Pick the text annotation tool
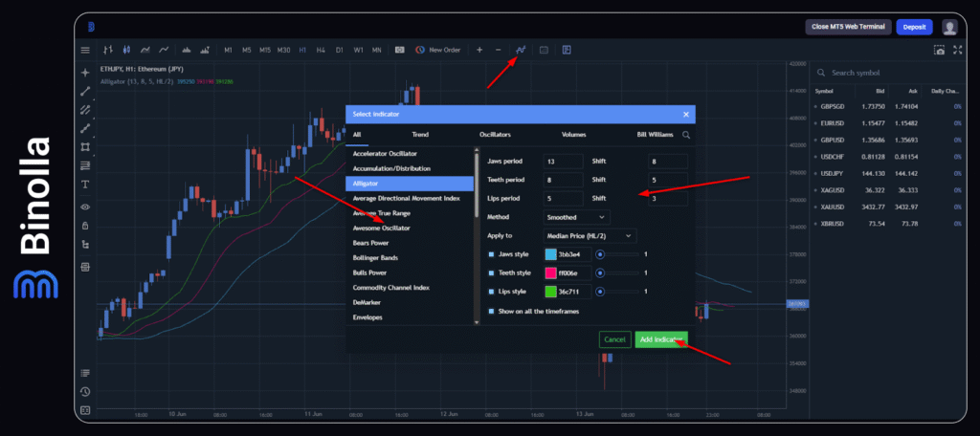This screenshot has height=436, width=980. click(x=85, y=184)
